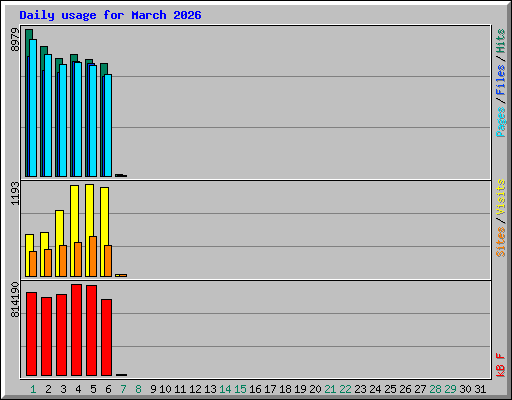This screenshot has width=512, height=400.
Task: Click green day label 7 on the x-axis
Action: tap(123, 389)
